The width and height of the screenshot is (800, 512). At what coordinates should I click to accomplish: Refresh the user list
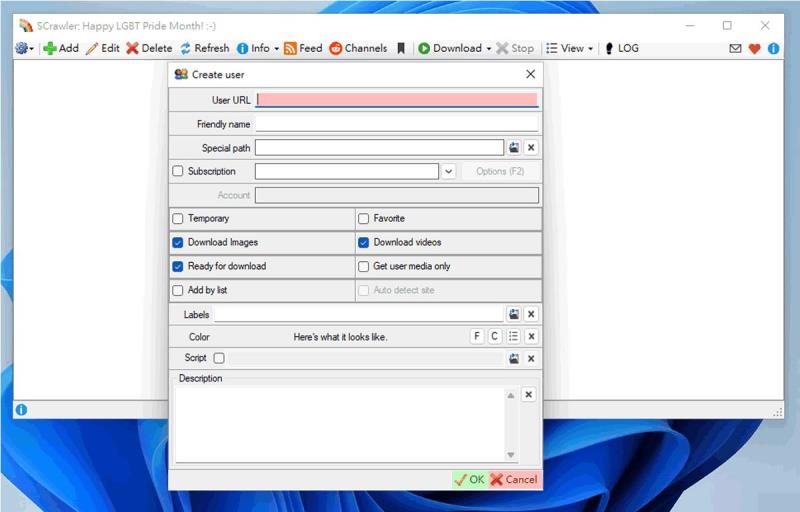coord(205,48)
